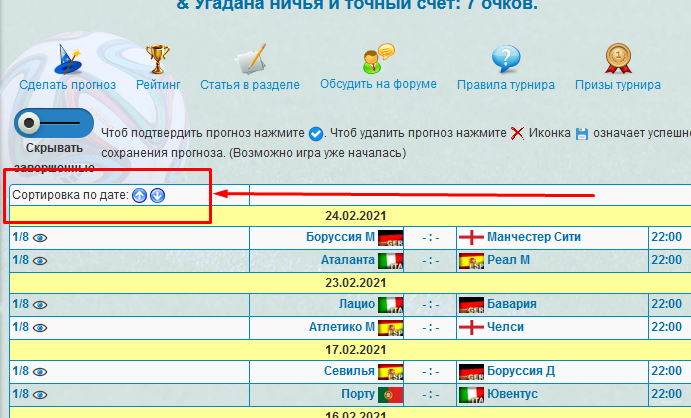Click 22:00 time in Аталанта row
The height and width of the screenshot is (418, 691).
[666, 260]
